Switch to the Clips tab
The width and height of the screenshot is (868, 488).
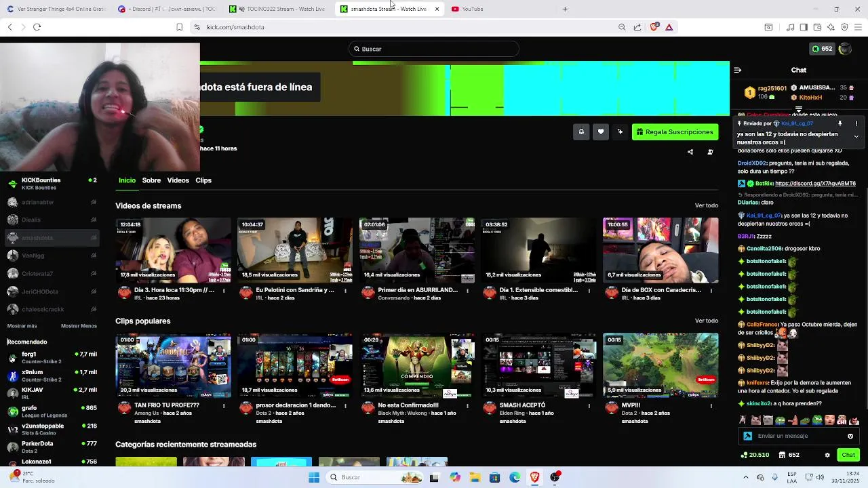pos(203,180)
